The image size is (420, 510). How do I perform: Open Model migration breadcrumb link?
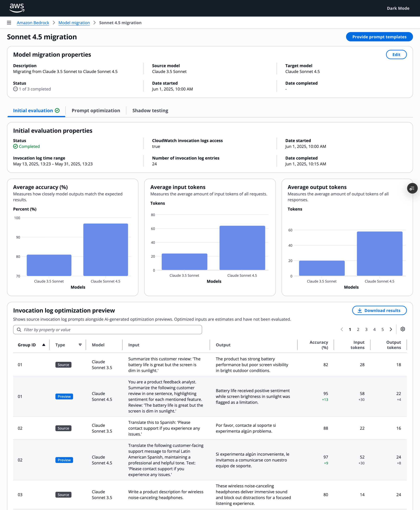[74, 23]
